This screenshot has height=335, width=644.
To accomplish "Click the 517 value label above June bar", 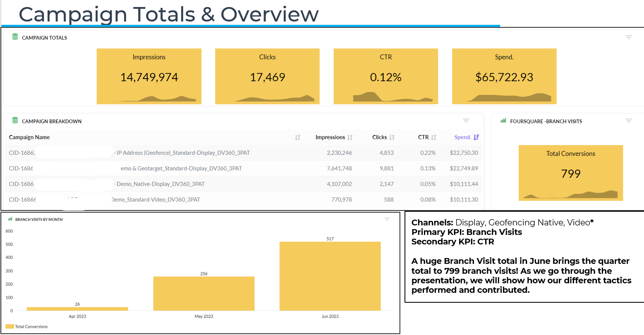I will tap(330, 239).
